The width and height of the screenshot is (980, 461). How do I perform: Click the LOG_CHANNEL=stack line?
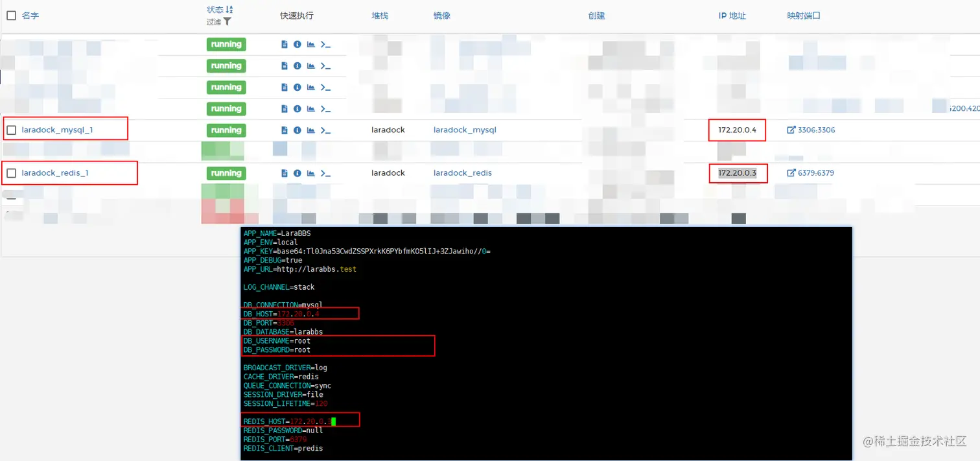coord(279,287)
